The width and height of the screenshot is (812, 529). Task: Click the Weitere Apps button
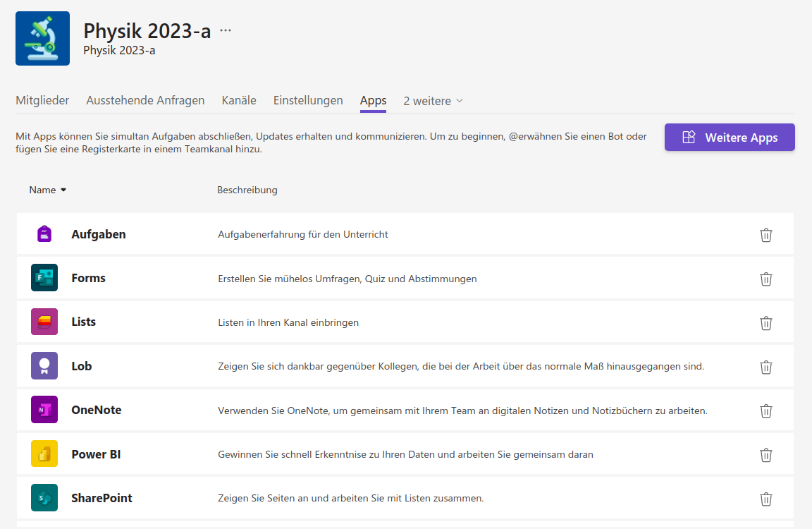[730, 138]
